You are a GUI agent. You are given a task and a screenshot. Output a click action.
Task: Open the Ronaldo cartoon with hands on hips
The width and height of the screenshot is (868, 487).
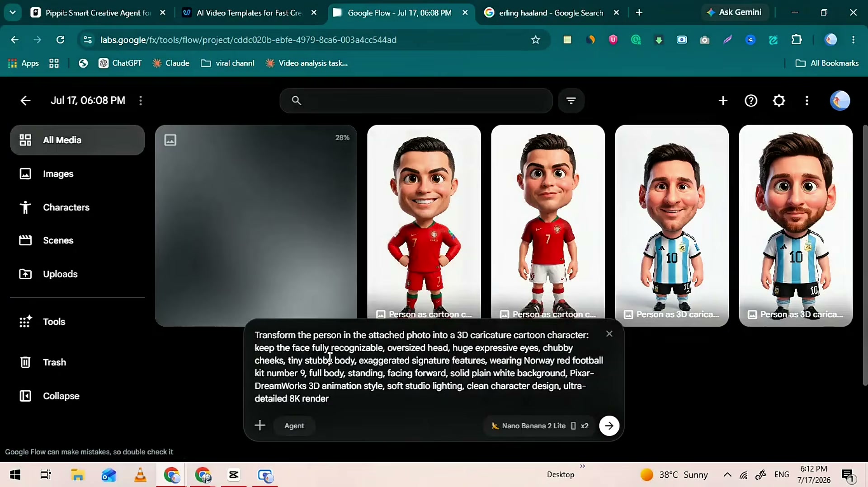point(424,221)
